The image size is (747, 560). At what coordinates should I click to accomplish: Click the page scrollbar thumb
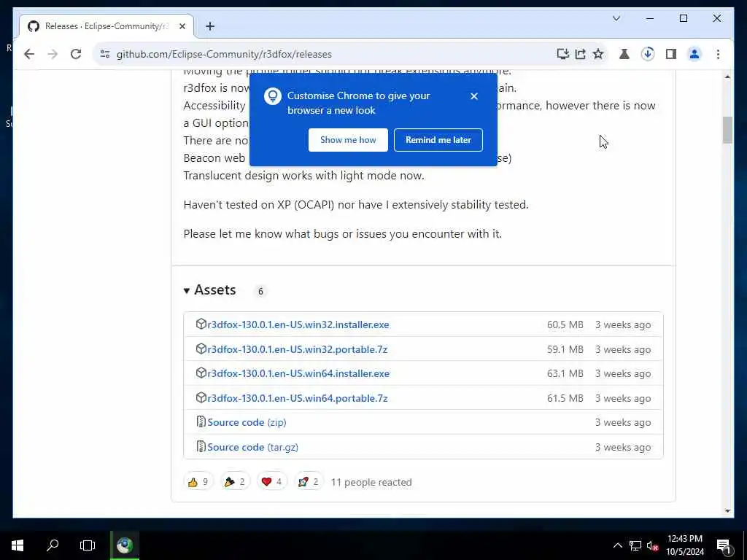click(727, 130)
